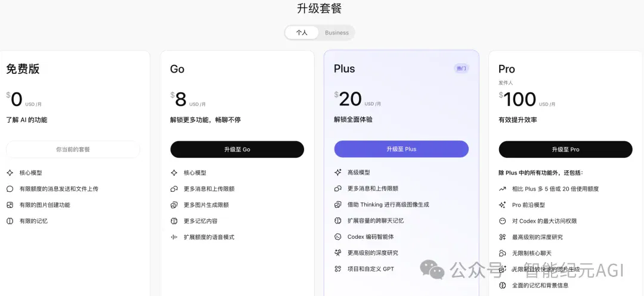Click 了解 AI 的功能 description

pos(27,120)
